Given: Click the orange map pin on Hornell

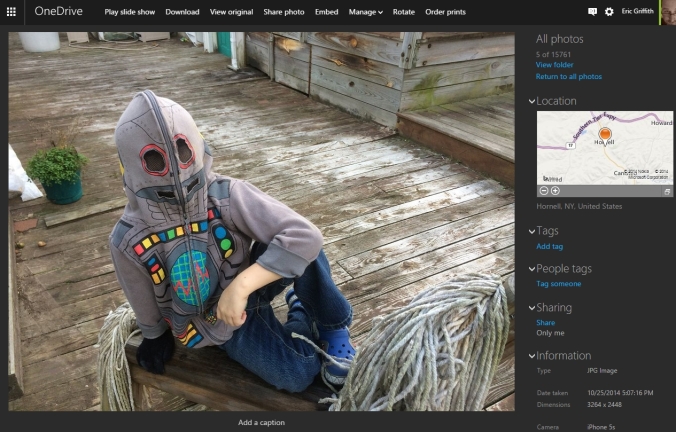Looking at the screenshot, I should [x=605, y=134].
